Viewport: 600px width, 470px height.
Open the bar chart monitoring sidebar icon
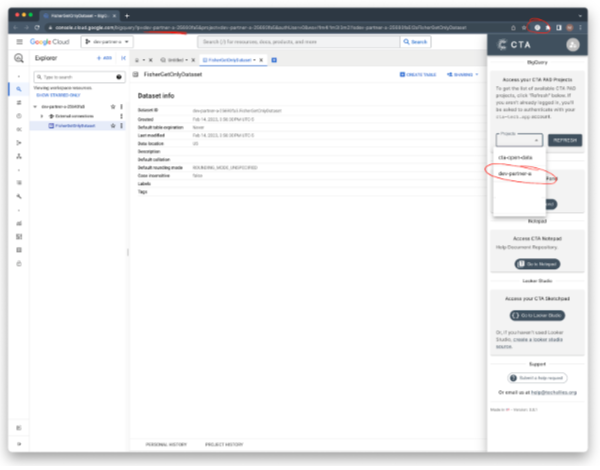coord(19,223)
